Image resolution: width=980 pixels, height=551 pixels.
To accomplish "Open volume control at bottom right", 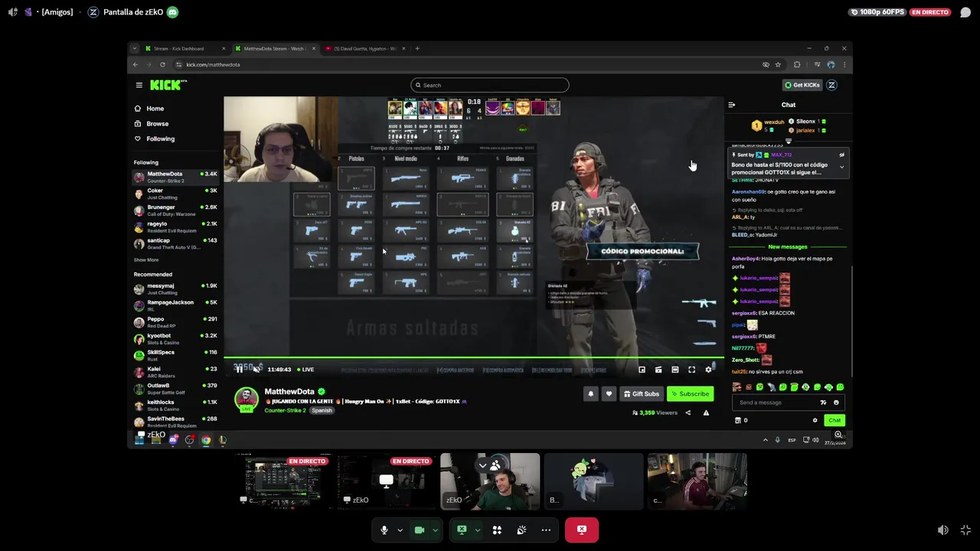I will coord(943,530).
